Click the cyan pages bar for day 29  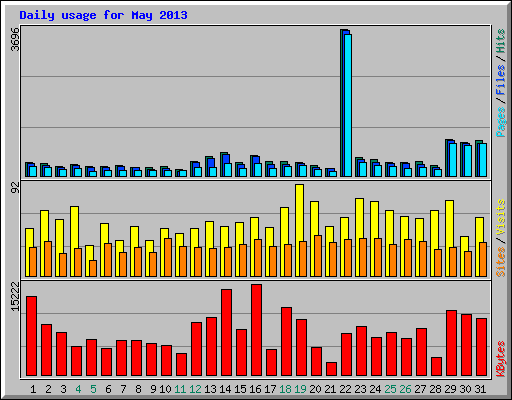point(453,160)
